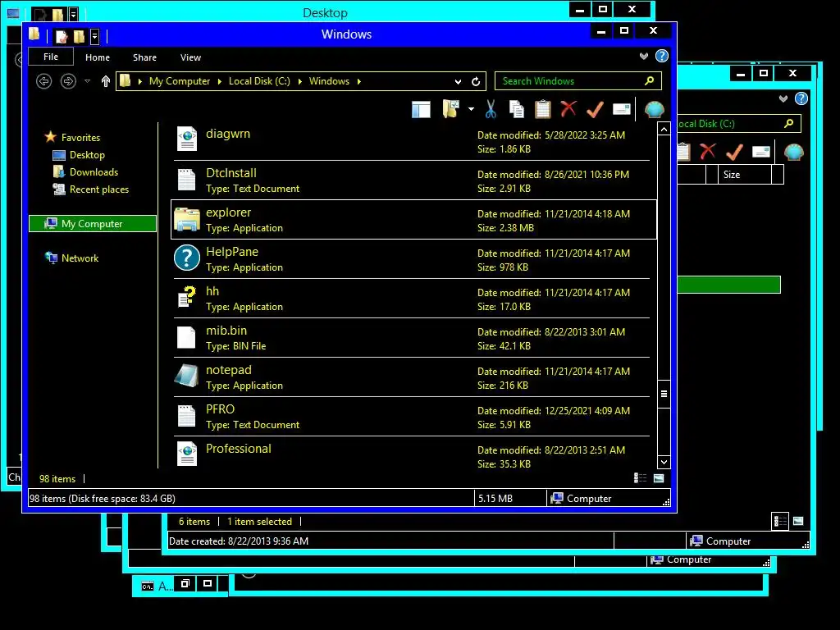The width and height of the screenshot is (840, 630).
Task: Click the magnifier icon in Search Windows
Action: pos(650,81)
